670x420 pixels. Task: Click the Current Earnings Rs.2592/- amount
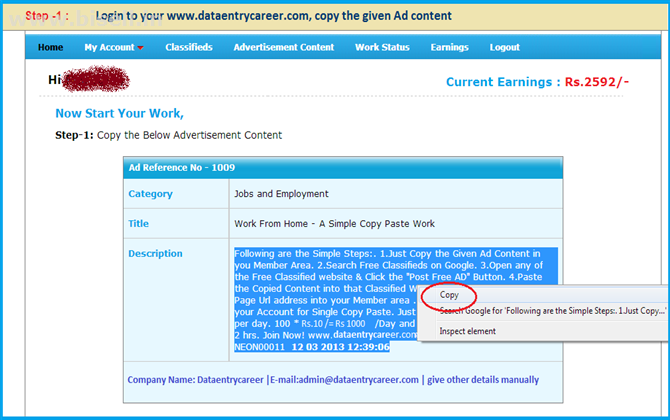coord(597,82)
